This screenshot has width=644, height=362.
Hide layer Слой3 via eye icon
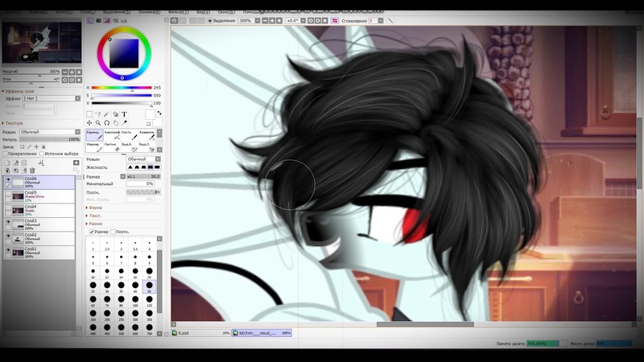(x=8, y=222)
